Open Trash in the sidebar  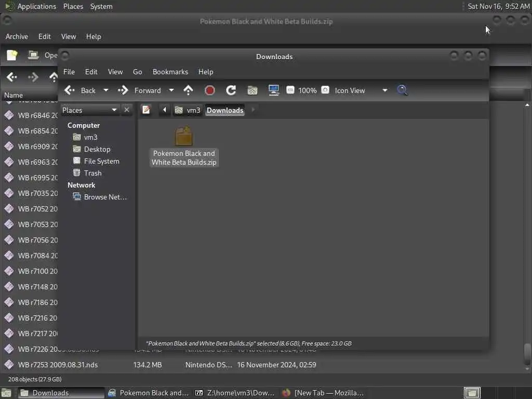tap(92, 173)
